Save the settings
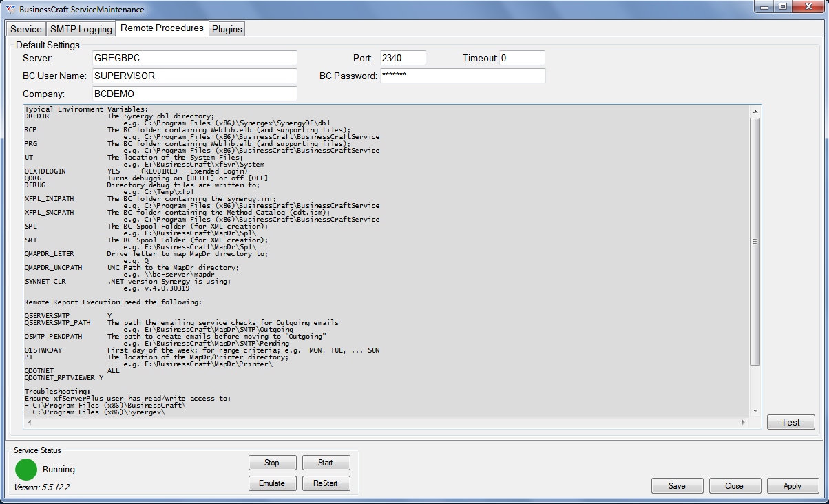829x504 pixels. [x=677, y=486]
